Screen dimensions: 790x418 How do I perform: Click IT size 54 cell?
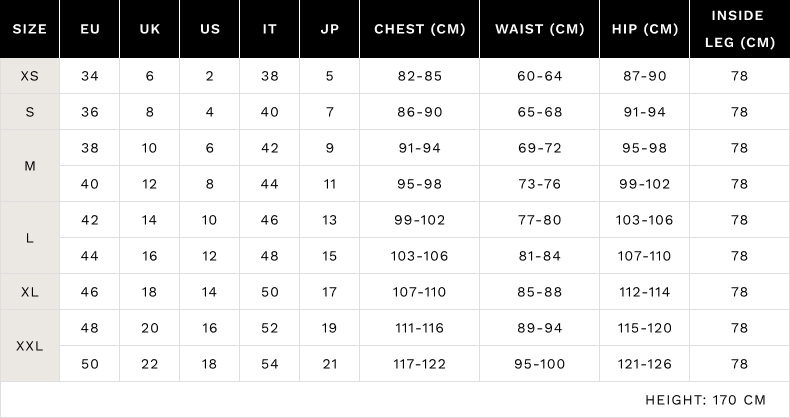coord(270,364)
